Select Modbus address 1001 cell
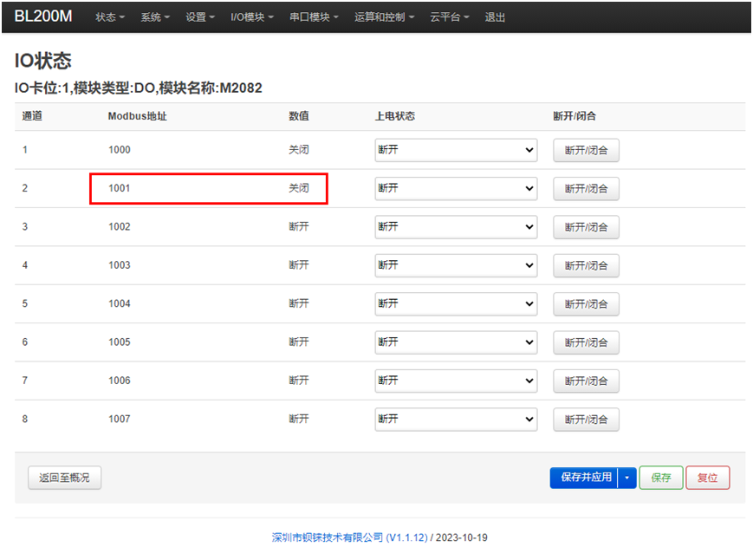This screenshot has width=753, height=560. [119, 188]
